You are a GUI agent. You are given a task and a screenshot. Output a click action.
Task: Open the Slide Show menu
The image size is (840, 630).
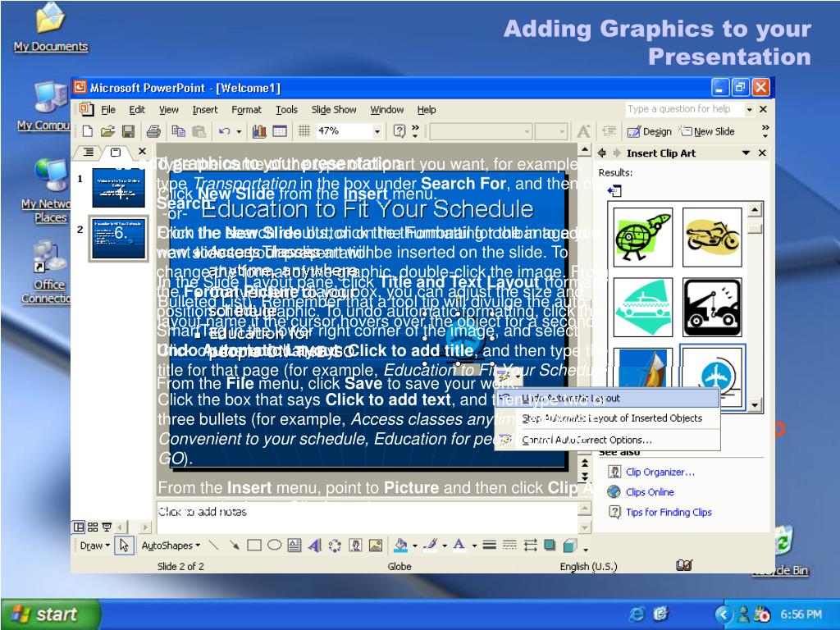pos(334,110)
